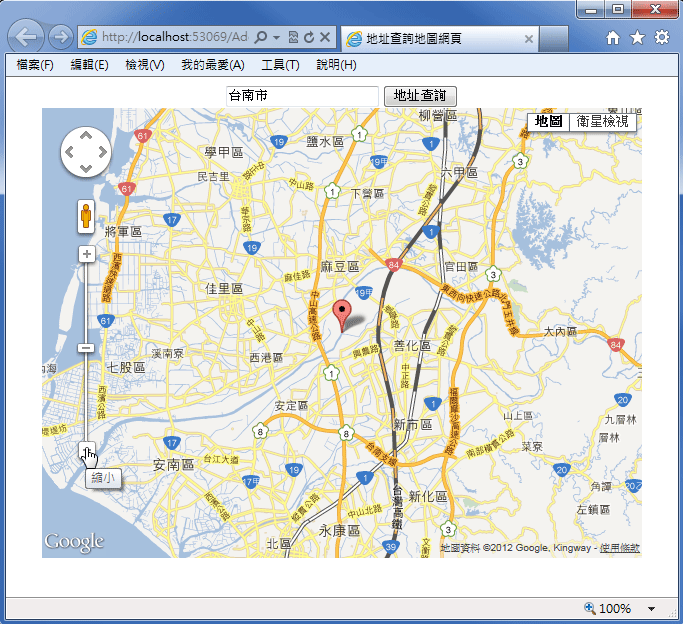
Task: Click the 安南區 label on map
Action: (173, 465)
